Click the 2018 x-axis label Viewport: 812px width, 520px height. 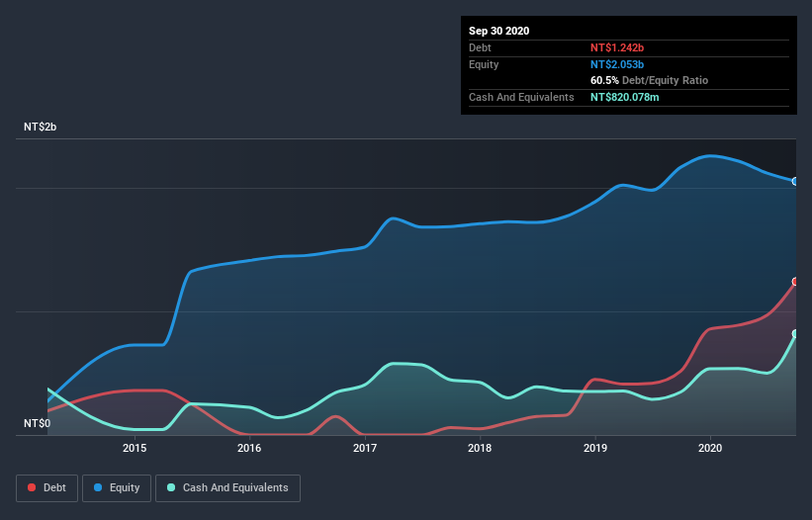click(480, 448)
